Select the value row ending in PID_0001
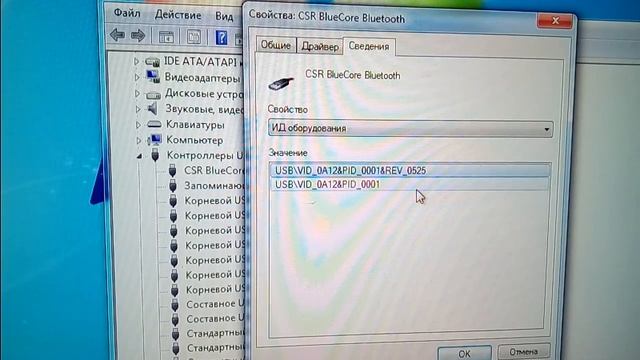640x360 pixels. coord(409,184)
